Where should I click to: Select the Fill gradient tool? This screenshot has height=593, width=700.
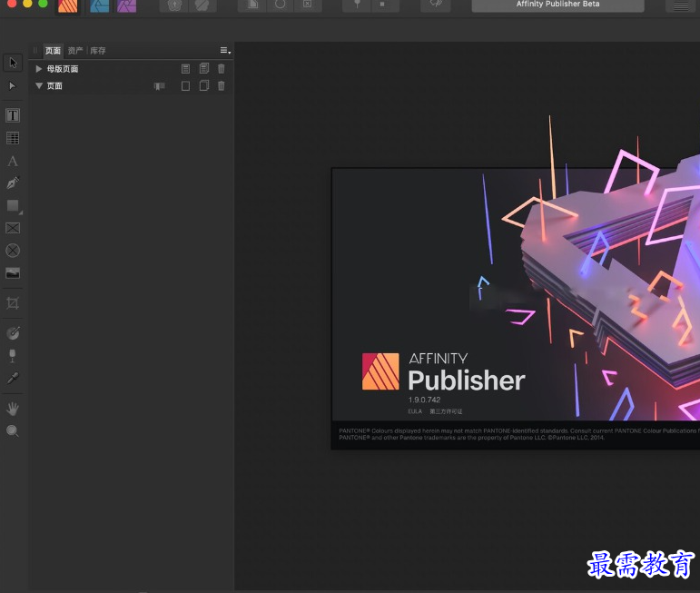pos(13,333)
